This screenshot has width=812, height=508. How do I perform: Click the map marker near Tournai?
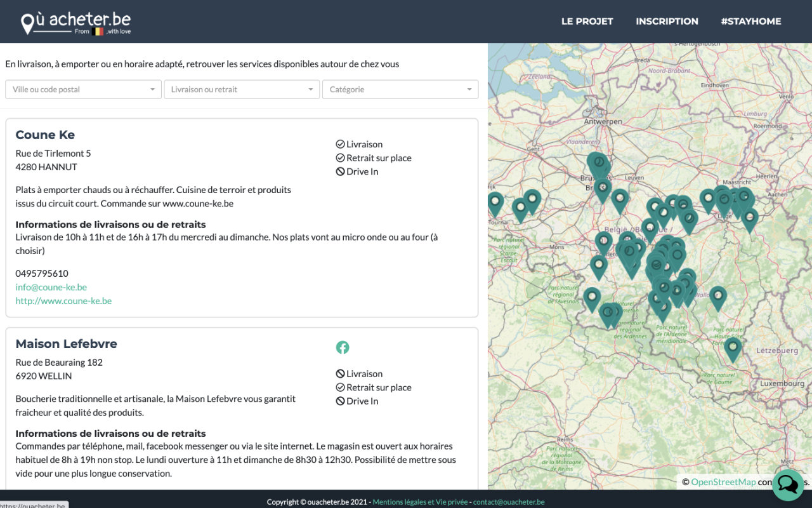(x=495, y=202)
